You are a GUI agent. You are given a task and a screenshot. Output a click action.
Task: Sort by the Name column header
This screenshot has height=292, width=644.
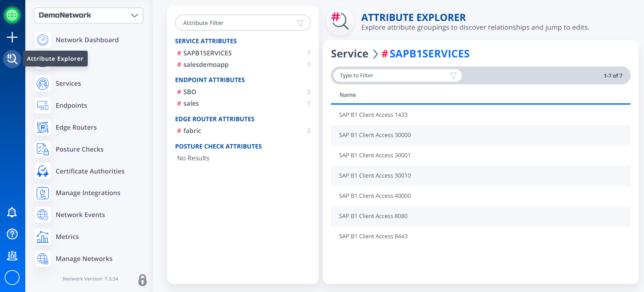point(347,95)
